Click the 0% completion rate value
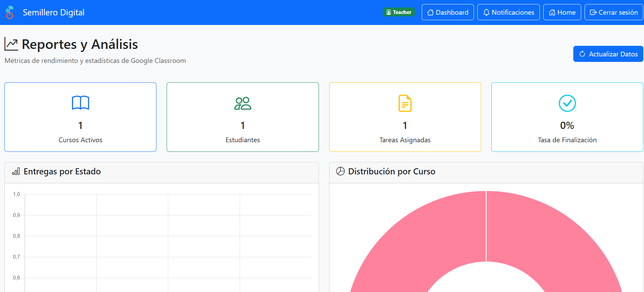The height and width of the screenshot is (292, 644). point(567,125)
